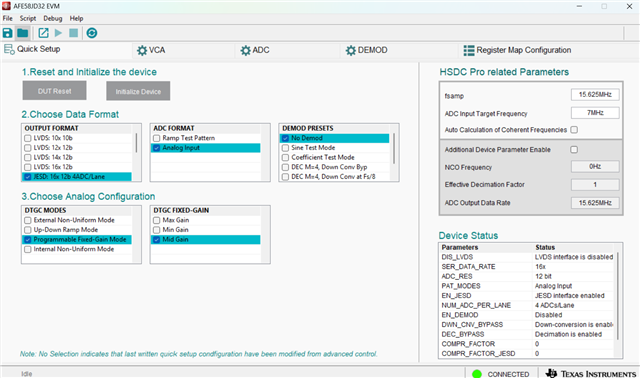Check DEC M=4, Down Conv at Fs/8
This screenshot has width=640, height=378.
tap(285, 177)
